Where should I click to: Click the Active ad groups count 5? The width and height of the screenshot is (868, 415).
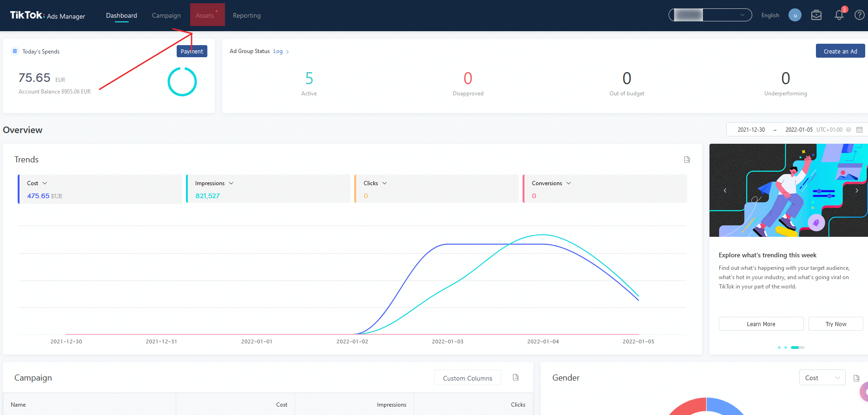click(309, 78)
